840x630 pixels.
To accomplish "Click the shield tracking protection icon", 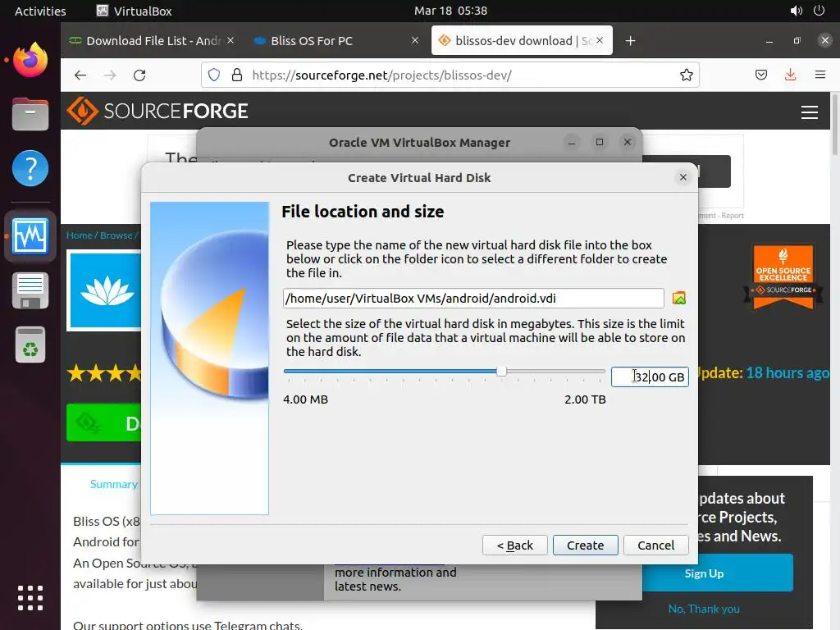I will click(x=214, y=75).
